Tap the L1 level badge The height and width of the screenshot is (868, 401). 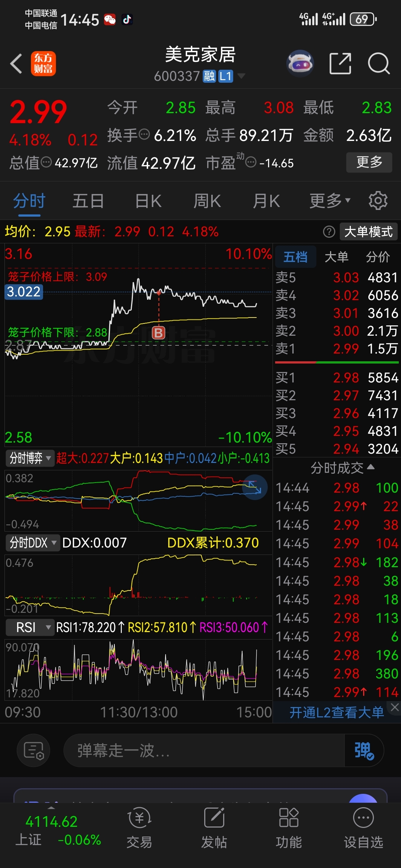(226, 76)
